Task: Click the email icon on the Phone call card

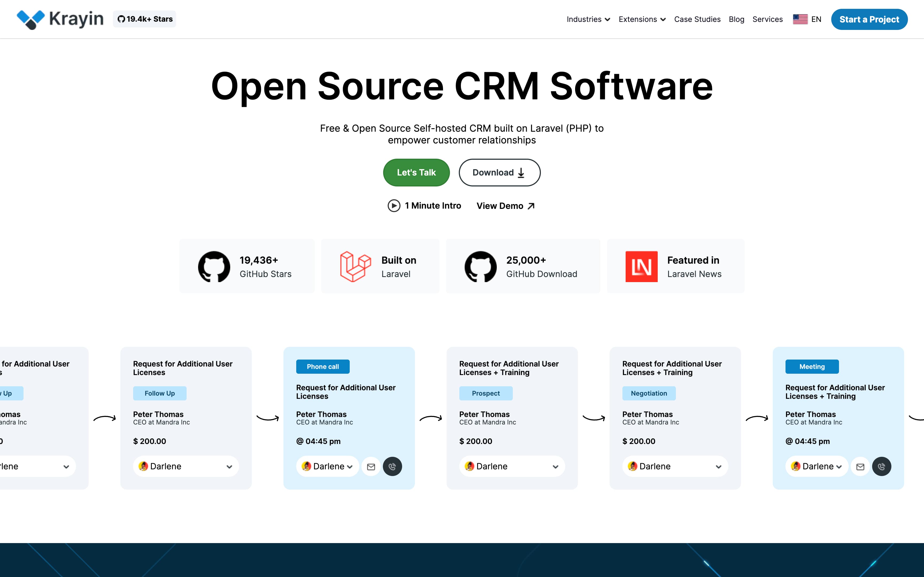Action: (371, 466)
